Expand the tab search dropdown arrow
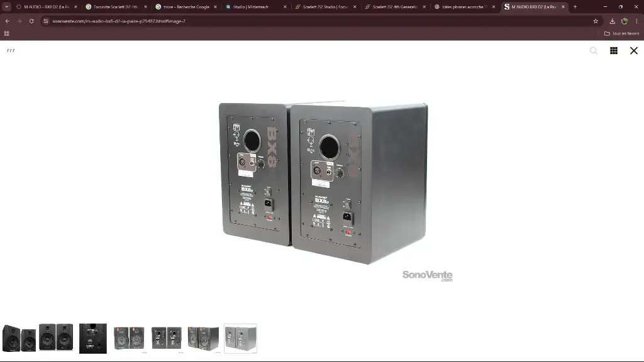Viewport: 644px width, 362px height. [x=7, y=7]
